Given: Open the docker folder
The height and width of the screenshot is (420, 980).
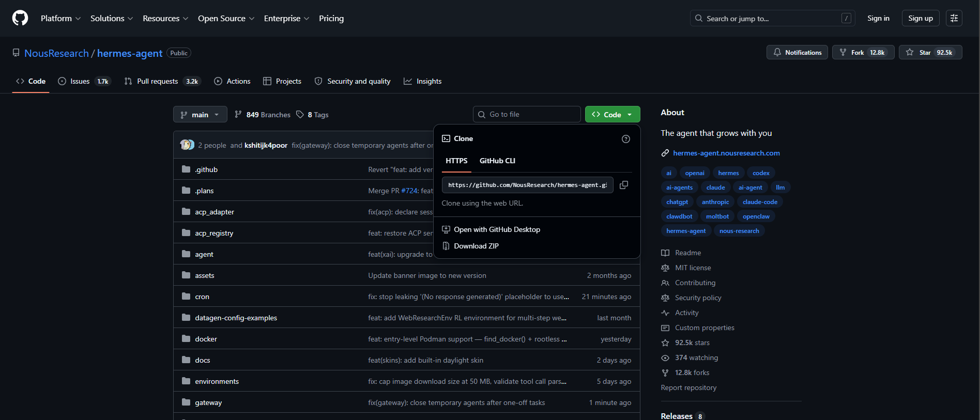Looking at the screenshot, I should pyautogui.click(x=206, y=339).
